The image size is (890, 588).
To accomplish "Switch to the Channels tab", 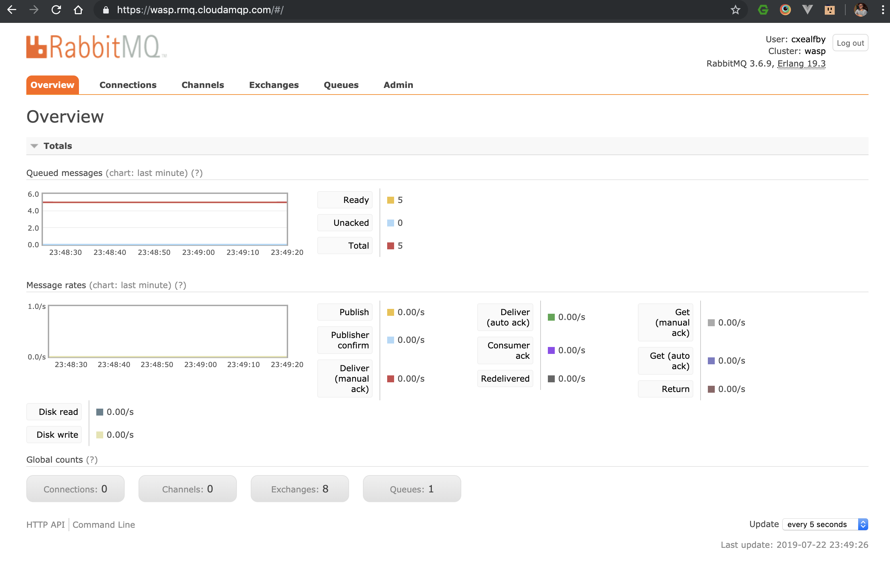I will 203,85.
